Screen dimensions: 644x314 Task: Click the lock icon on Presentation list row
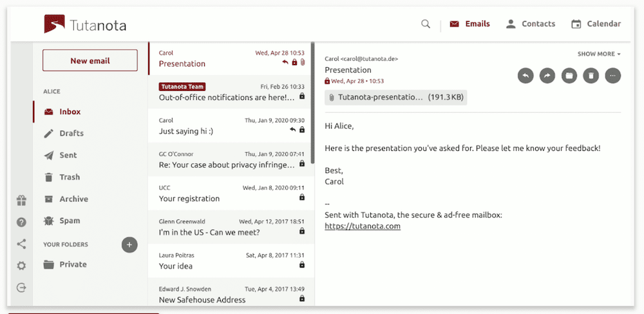tap(294, 63)
